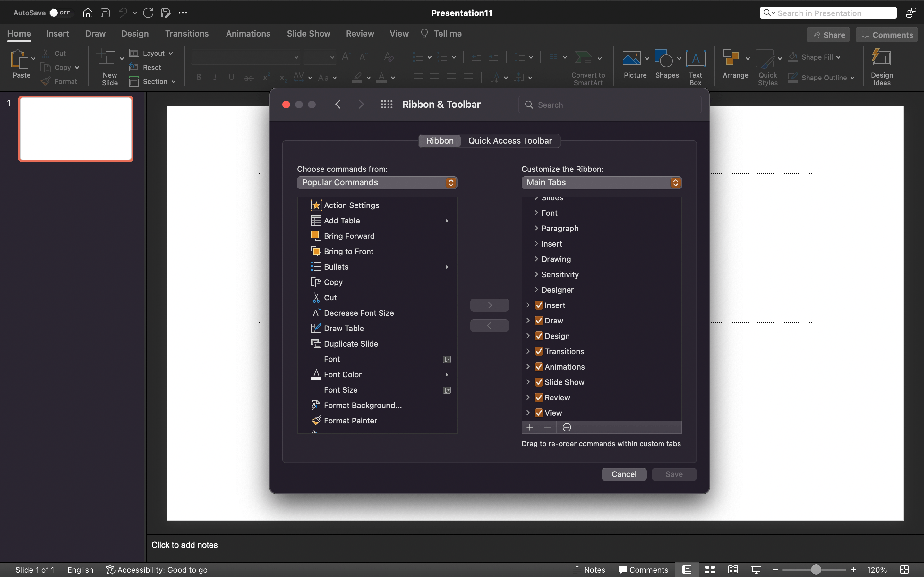The image size is (924, 577).
Task: Open the Popular Commands dropdown
Action: [x=376, y=182]
